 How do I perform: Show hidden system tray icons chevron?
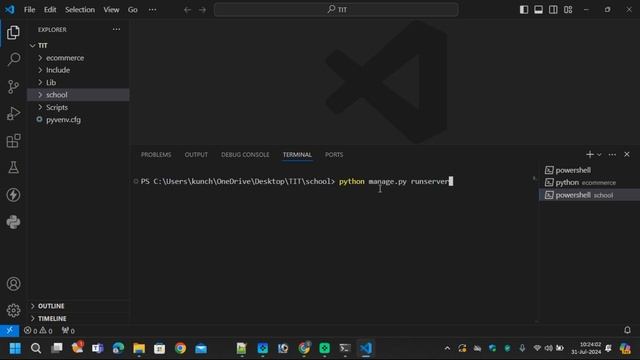pos(447,348)
